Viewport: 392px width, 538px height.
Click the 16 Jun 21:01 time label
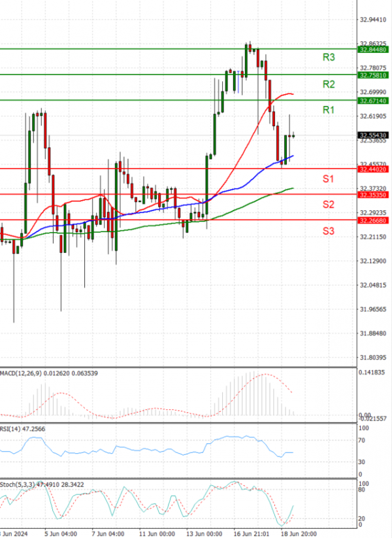[252, 534]
